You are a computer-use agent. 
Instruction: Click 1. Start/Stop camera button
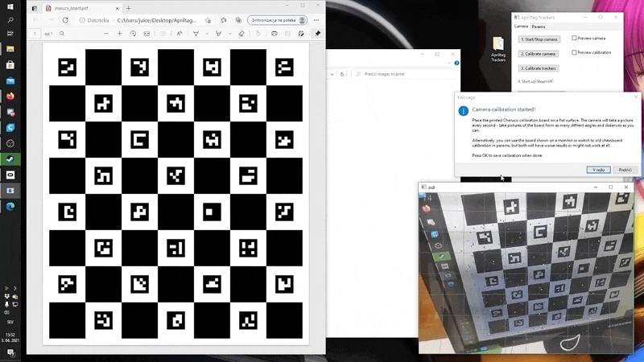coord(539,39)
